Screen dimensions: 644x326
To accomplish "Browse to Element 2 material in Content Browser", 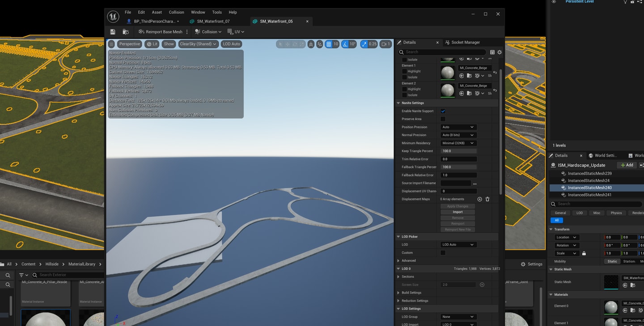I will (470, 93).
